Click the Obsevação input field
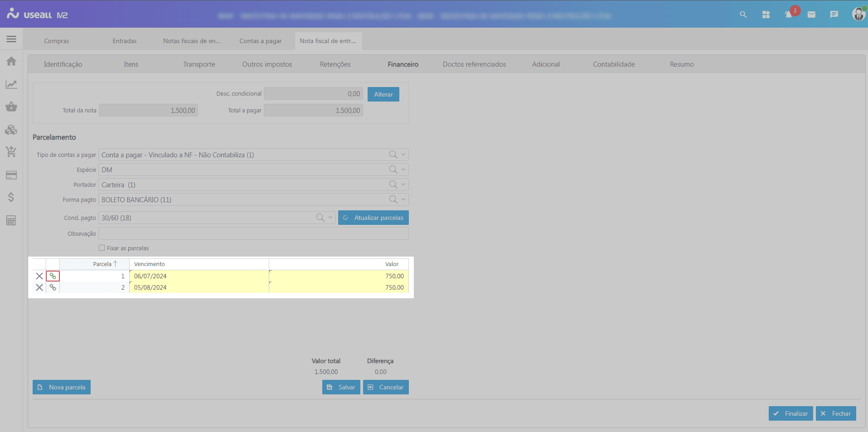The height and width of the screenshot is (432, 868). point(253,233)
